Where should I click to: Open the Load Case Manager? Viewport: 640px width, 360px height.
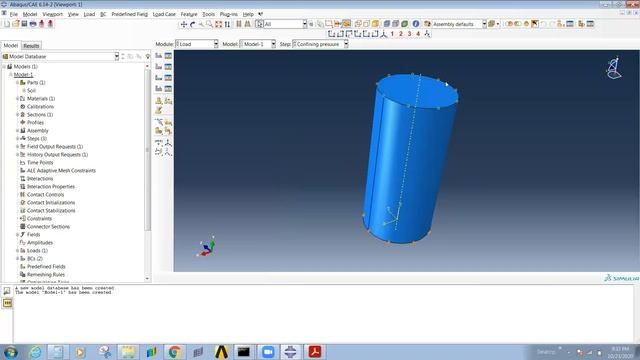168,89
